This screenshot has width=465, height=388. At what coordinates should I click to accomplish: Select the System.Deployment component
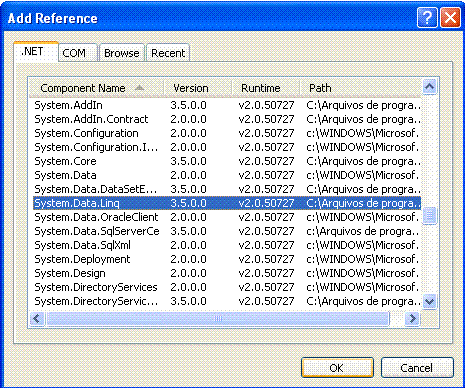(227, 259)
